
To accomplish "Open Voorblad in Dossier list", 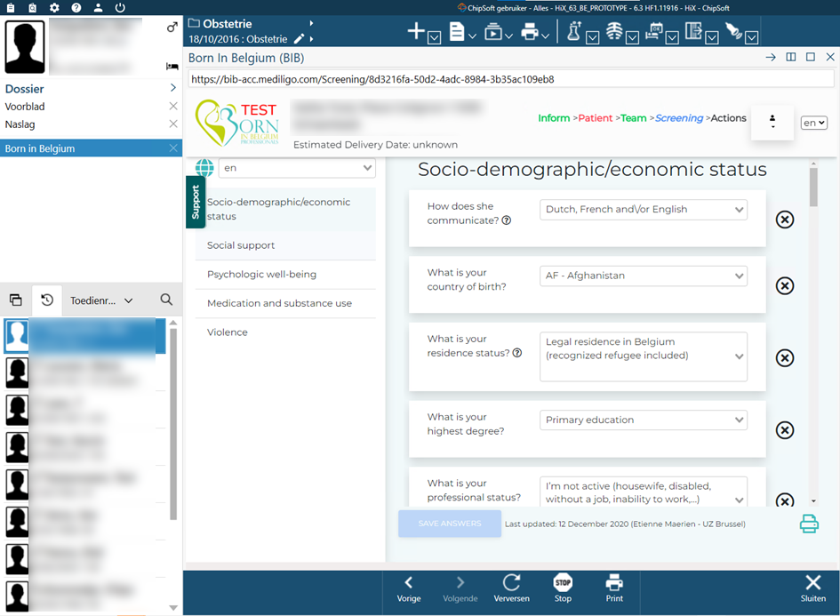I will (x=25, y=106).
